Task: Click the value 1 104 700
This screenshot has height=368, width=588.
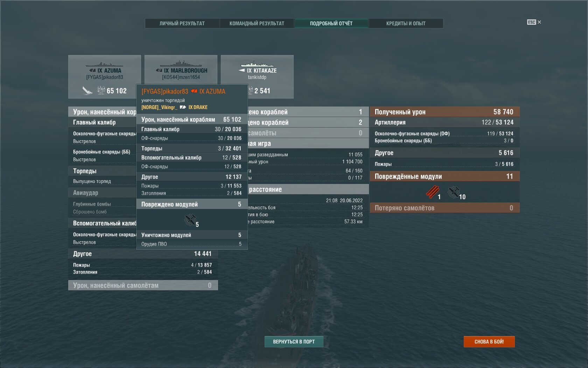Action: tap(352, 162)
